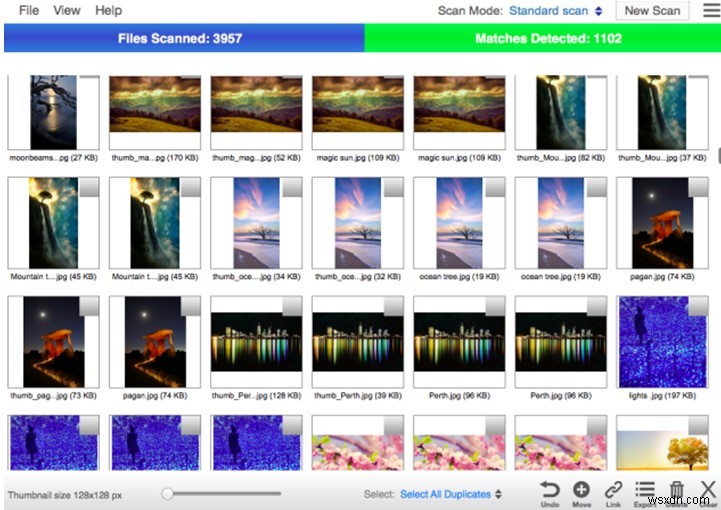The width and height of the screenshot is (721, 510).
Task: Click the vertical scrollbar handle at right edge
Action: pyautogui.click(x=719, y=155)
